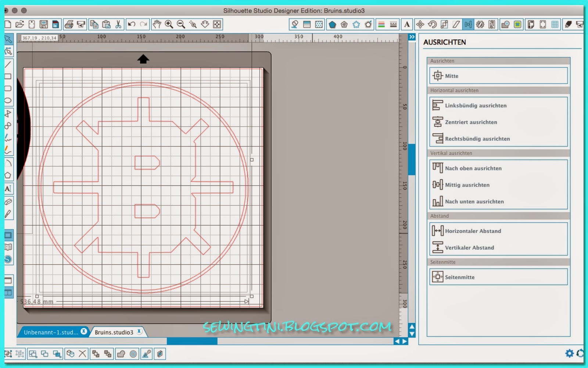Zoom out with magnifier minus
588x368 pixels.
[x=181, y=24]
